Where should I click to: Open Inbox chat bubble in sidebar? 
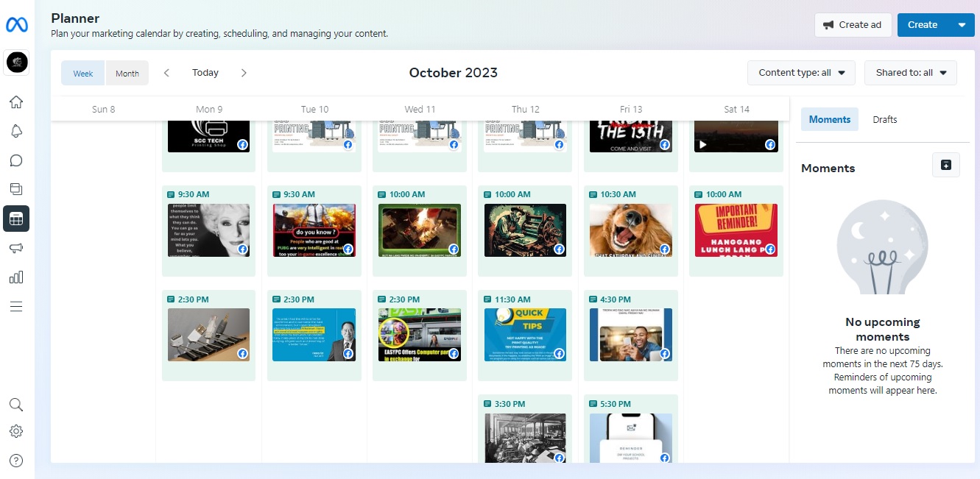tap(16, 160)
